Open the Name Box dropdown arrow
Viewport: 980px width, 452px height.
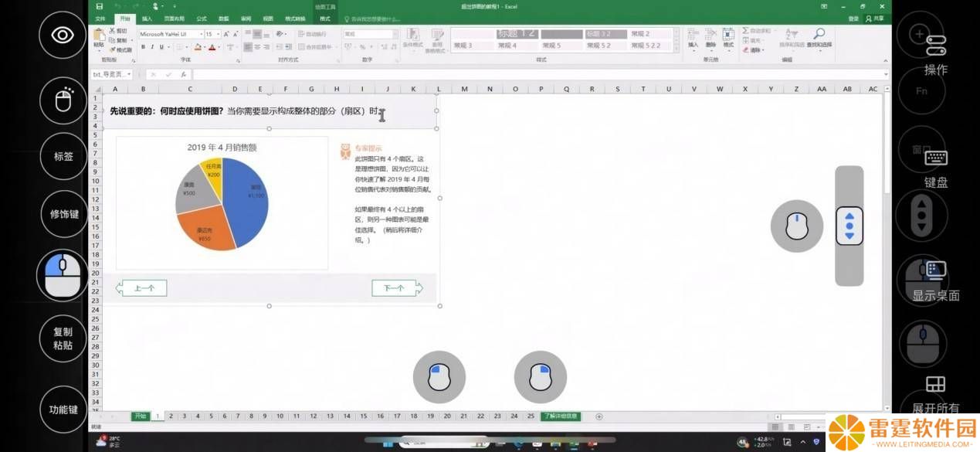[128, 75]
